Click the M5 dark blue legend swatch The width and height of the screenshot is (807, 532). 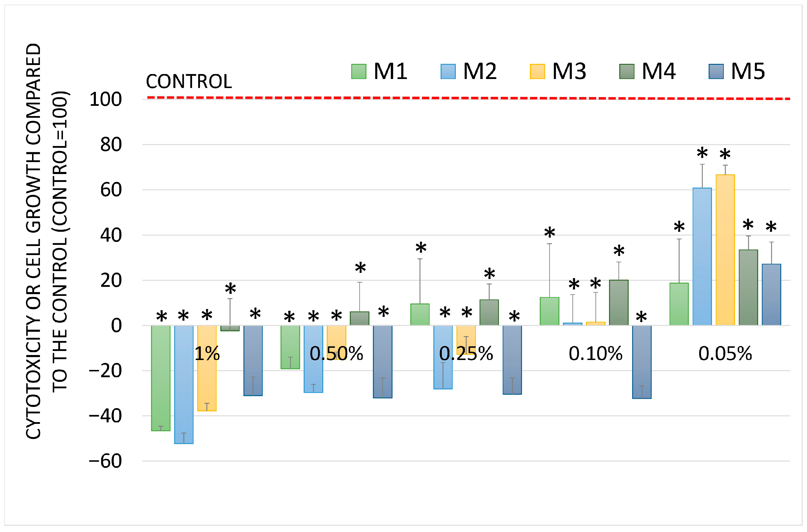point(716,72)
